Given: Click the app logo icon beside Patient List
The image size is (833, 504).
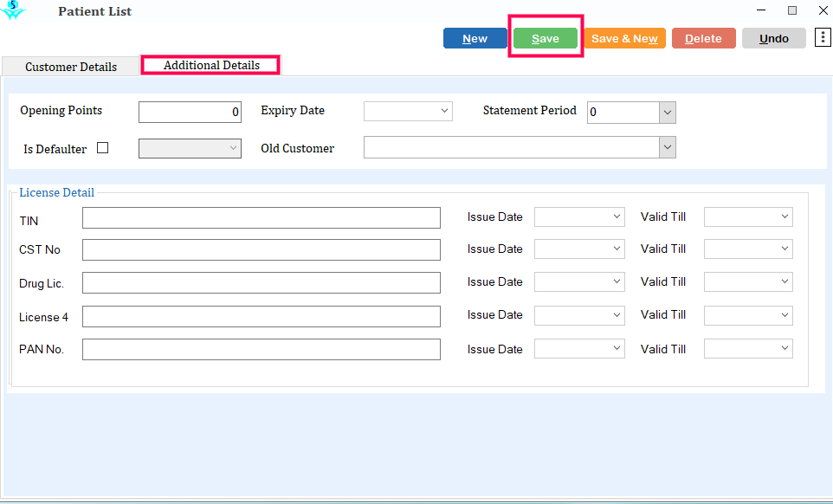Looking at the screenshot, I should [13, 10].
